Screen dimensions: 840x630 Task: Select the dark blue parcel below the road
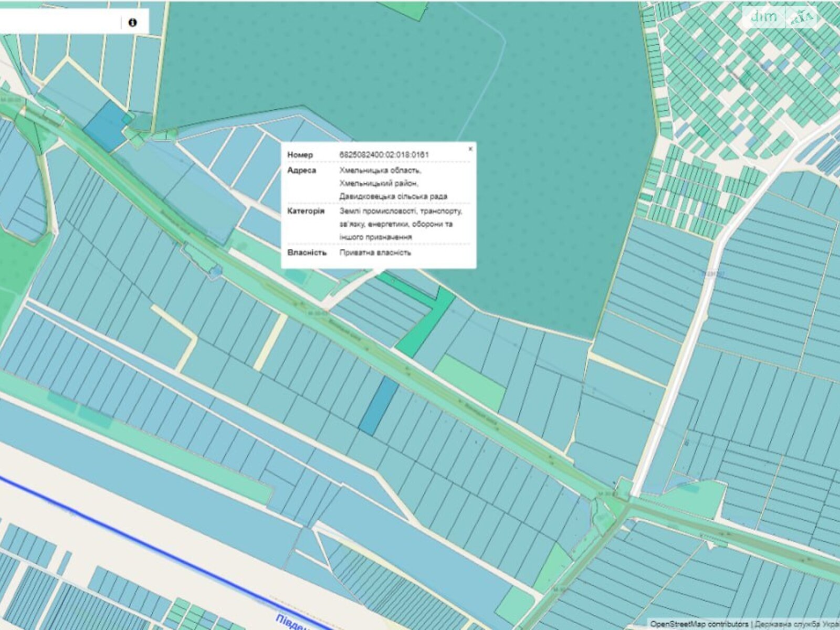pos(379,406)
